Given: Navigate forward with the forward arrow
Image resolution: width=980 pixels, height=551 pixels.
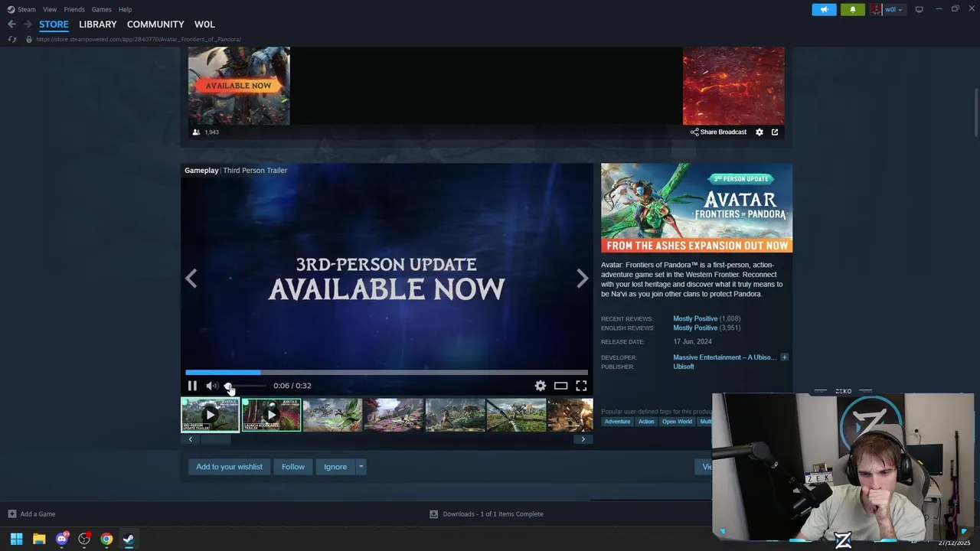Looking at the screenshot, I should [x=28, y=24].
